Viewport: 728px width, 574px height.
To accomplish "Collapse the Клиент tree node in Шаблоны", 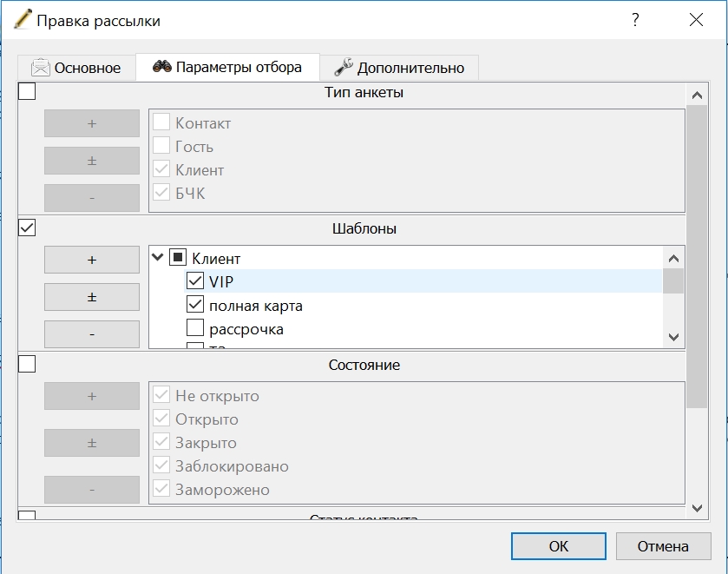I will tap(158, 257).
